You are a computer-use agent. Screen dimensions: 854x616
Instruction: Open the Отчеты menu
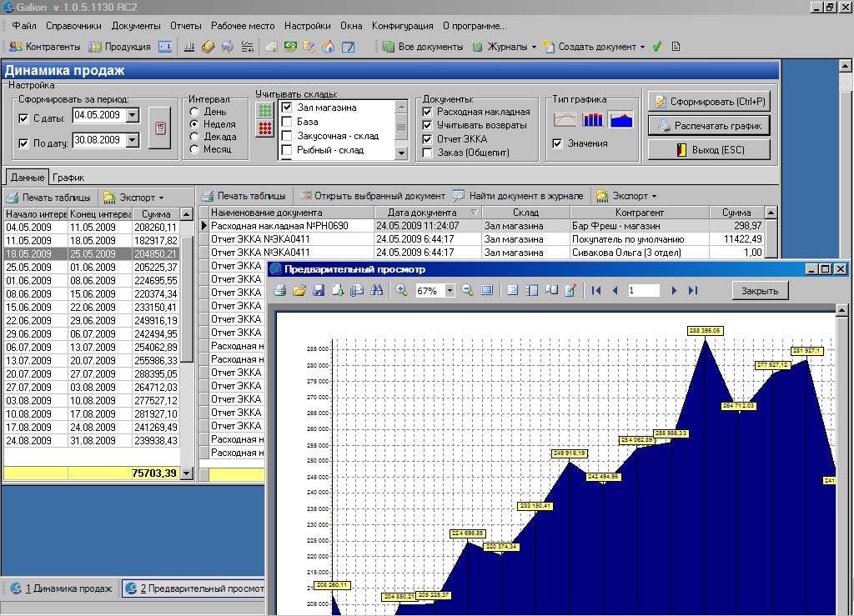point(186,26)
